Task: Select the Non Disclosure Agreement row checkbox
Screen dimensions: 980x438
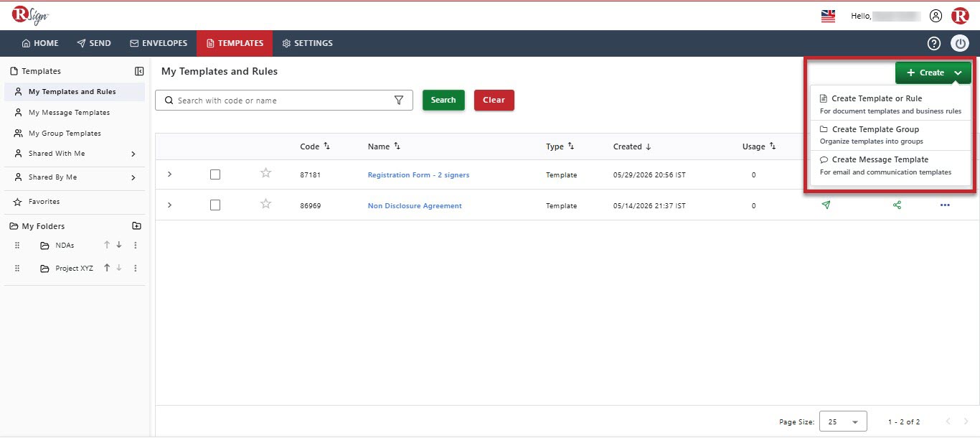Action: [215, 205]
